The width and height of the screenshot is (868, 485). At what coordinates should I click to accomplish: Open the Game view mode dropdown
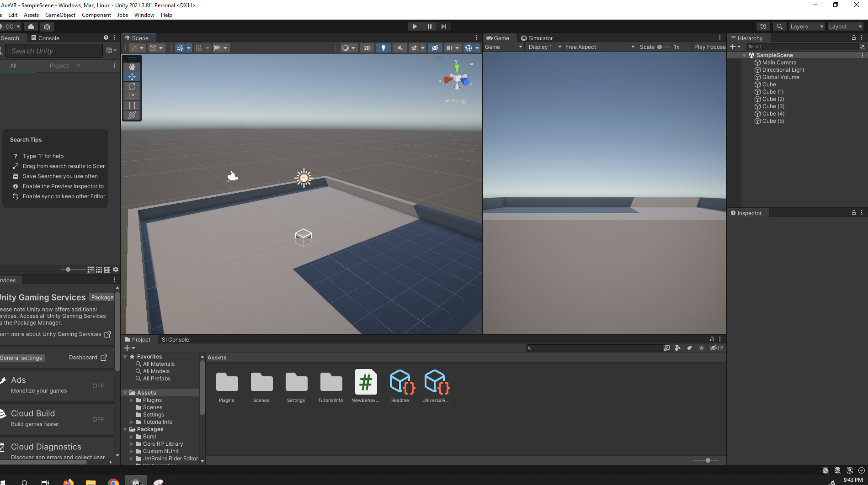(x=503, y=47)
